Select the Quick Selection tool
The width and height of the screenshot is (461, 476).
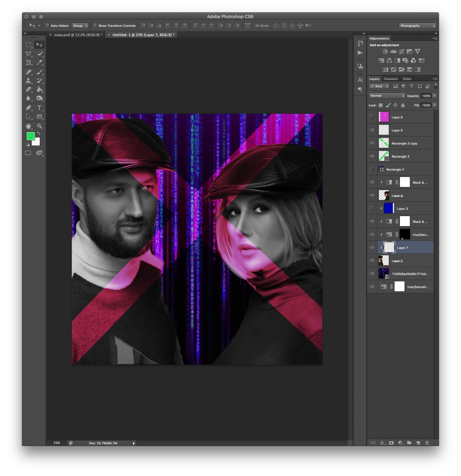coord(39,54)
